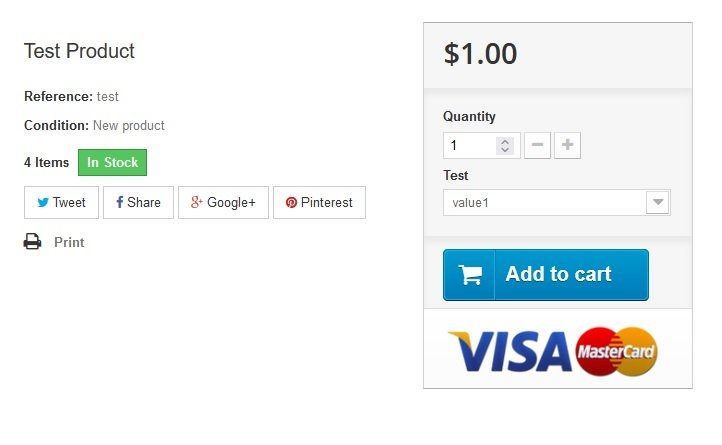Select the value1 combo box
The height and width of the screenshot is (445, 722).
pyautogui.click(x=557, y=202)
